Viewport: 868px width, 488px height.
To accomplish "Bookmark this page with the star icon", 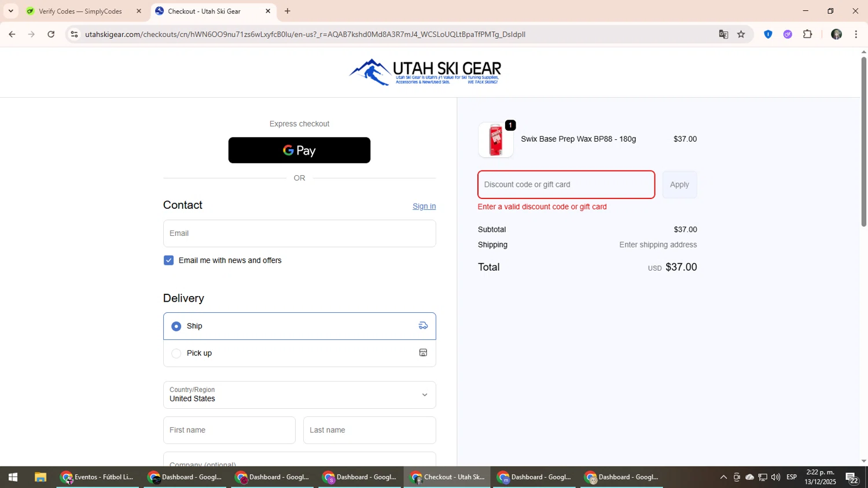I will point(741,34).
